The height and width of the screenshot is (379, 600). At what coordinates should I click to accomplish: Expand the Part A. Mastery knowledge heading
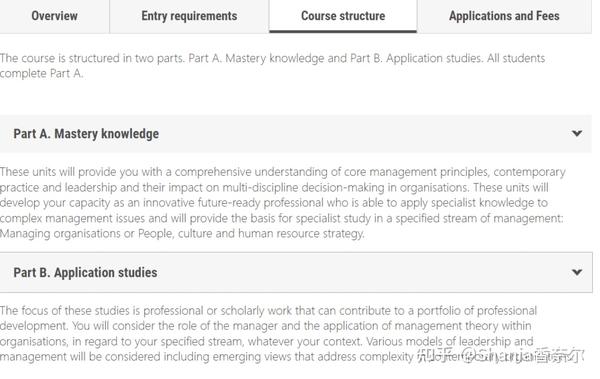[86, 134]
